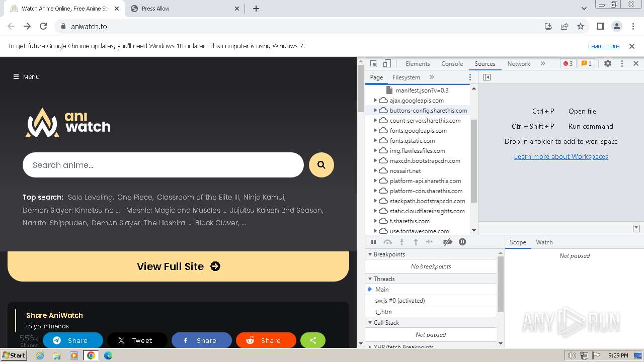This screenshot has height=362, width=644.
Task: Show more Sources navigator tabs
Action: tap(432, 77)
